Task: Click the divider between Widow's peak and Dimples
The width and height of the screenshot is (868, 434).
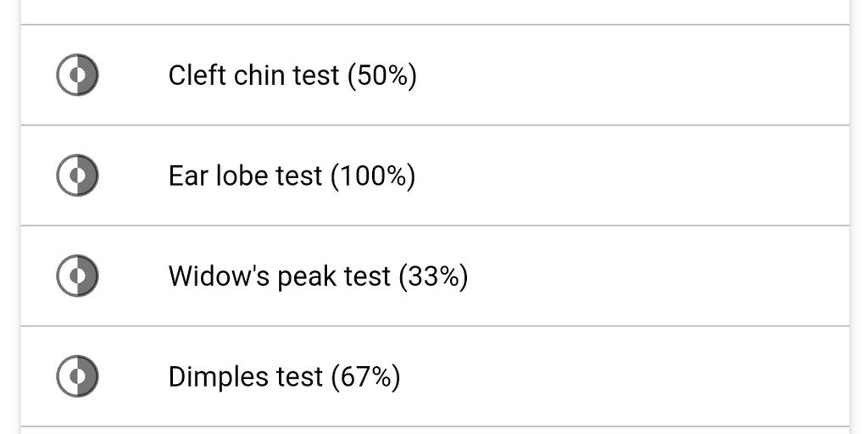Action: tap(434, 326)
